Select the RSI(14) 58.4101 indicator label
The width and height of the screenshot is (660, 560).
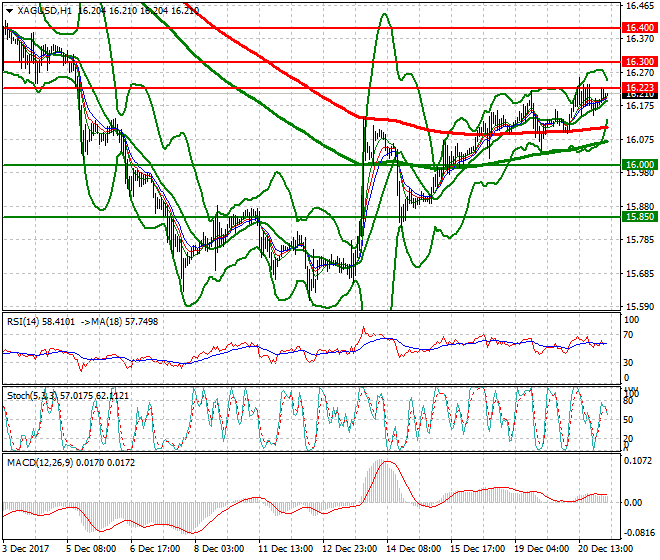41,322
